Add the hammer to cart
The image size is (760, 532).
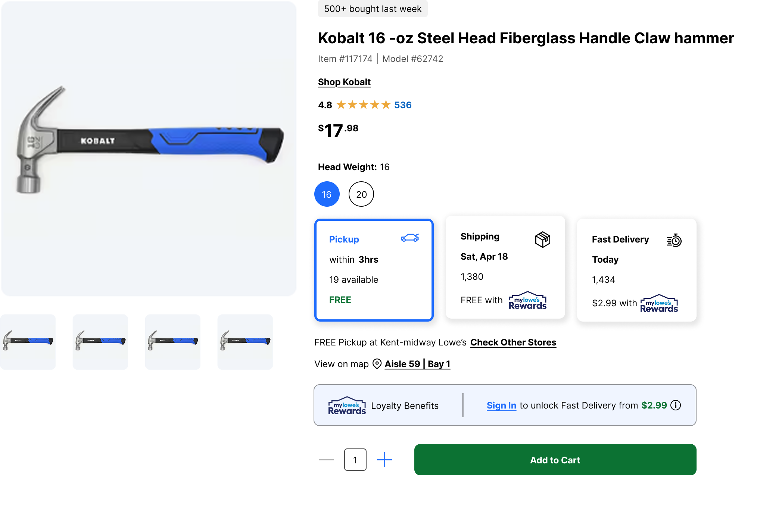click(555, 460)
